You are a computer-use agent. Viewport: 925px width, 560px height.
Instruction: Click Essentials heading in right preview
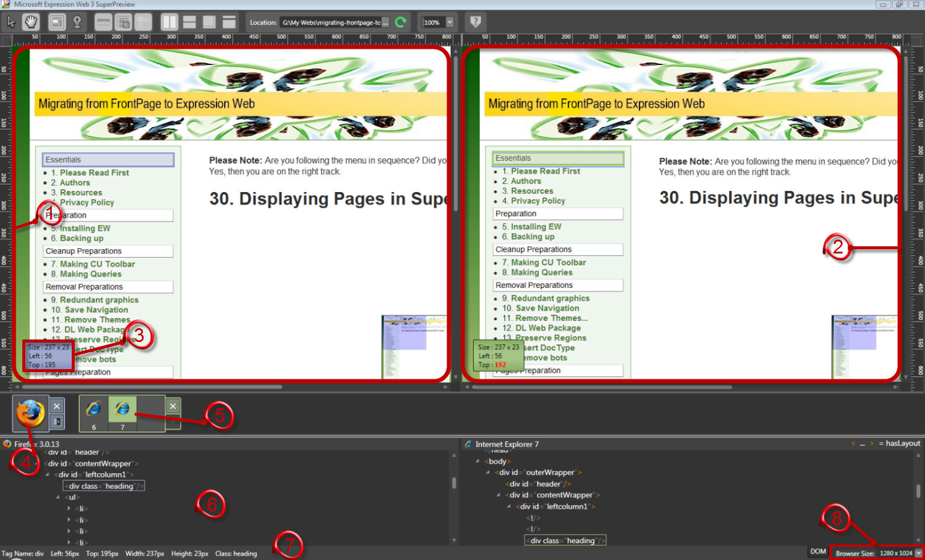click(558, 158)
